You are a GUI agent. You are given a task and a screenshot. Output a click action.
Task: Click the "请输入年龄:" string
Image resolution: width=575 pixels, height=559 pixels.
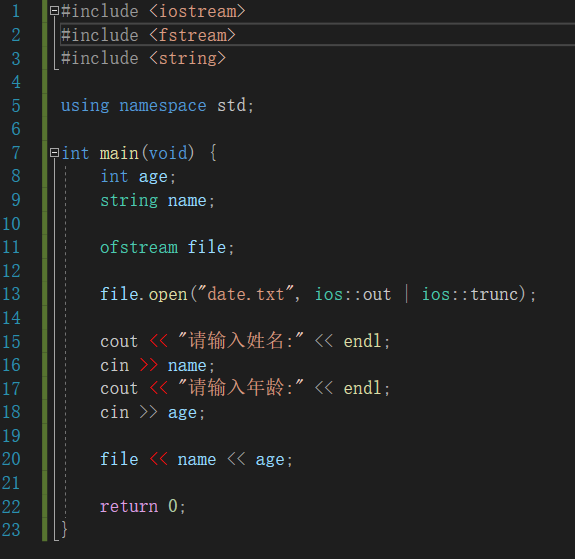(241, 388)
